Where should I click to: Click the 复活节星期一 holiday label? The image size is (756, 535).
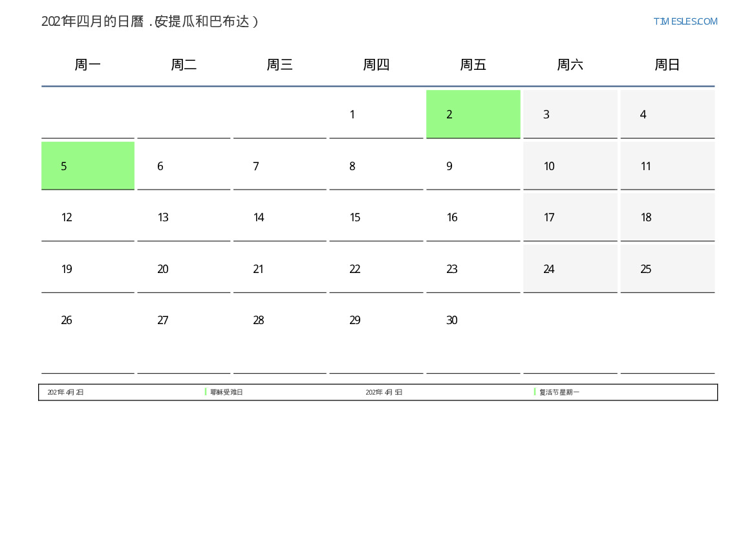[x=559, y=392]
